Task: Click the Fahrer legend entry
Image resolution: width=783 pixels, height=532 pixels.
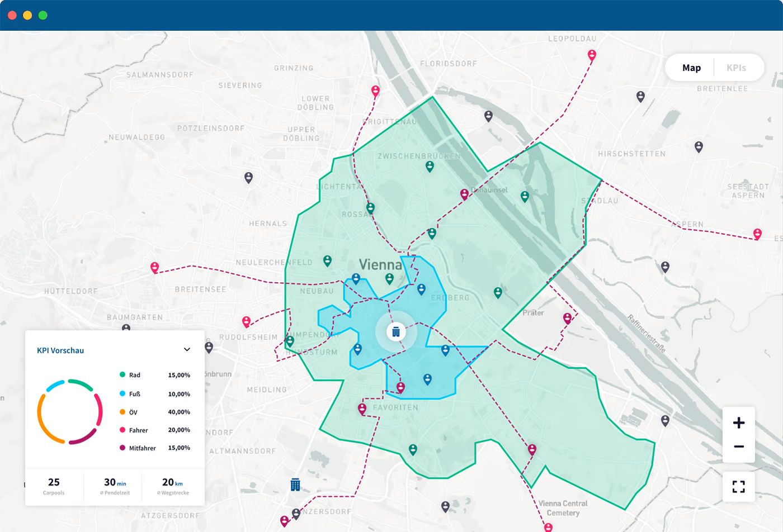Action: pyautogui.click(x=155, y=430)
